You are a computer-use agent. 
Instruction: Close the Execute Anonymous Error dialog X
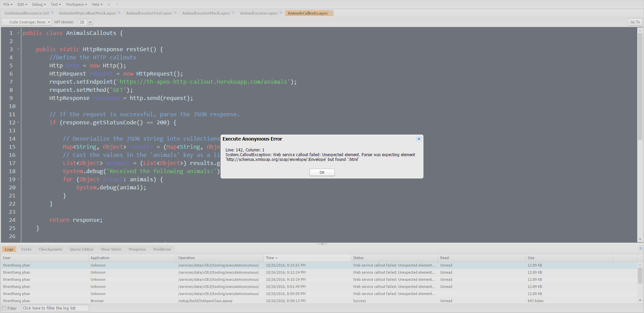[x=419, y=139]
